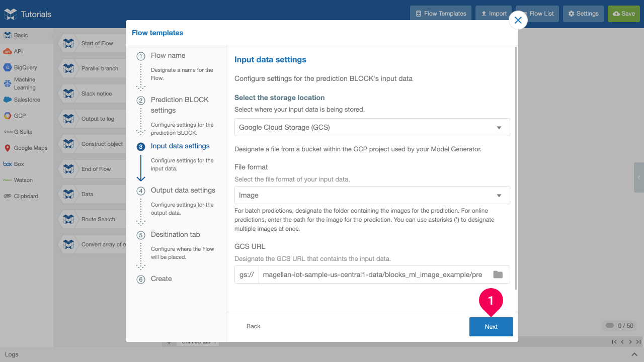
Task: Select the End of Flow block
Action: (x=92, y=169)
